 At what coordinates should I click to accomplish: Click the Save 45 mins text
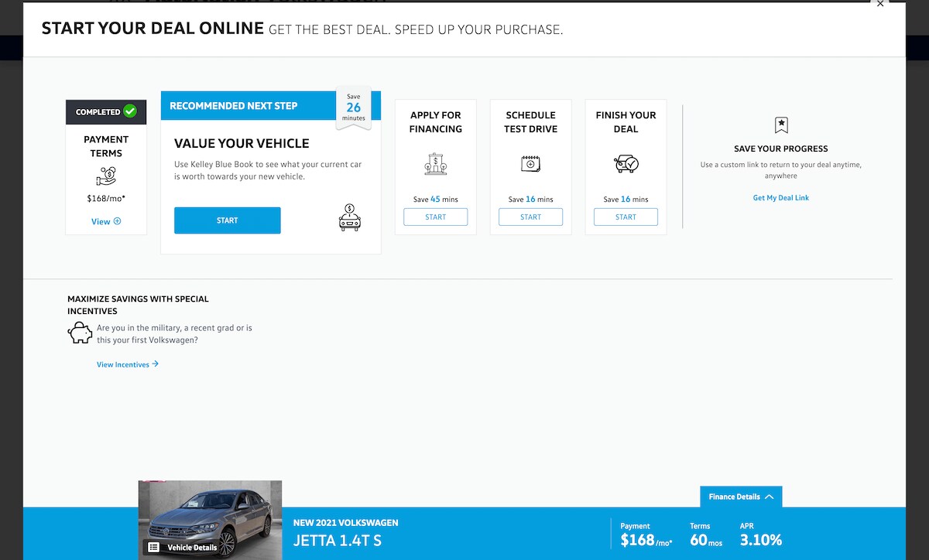tap(435, 199)
